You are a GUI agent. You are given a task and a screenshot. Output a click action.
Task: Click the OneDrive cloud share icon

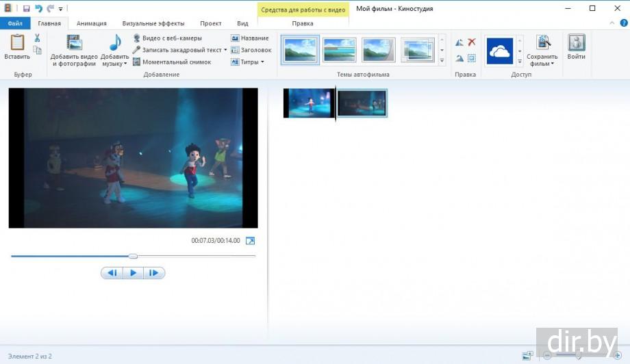point(500,51)
